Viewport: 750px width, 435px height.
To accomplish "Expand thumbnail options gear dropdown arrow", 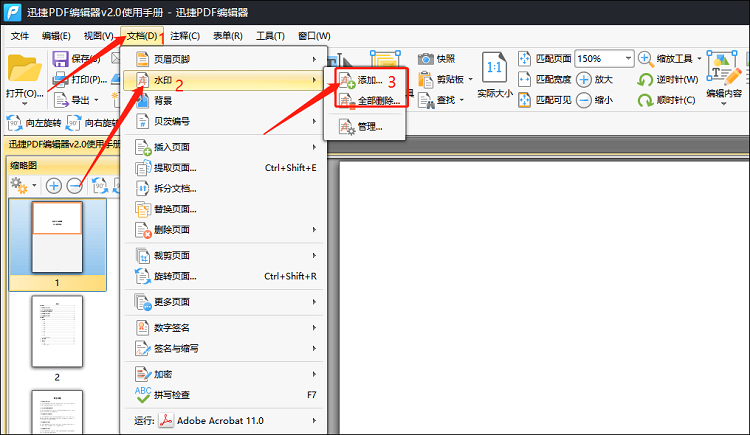I will (34, 185).
